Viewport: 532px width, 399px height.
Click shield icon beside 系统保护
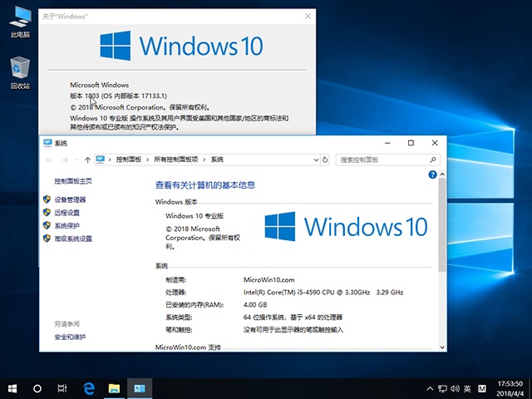tap(47, 225)
